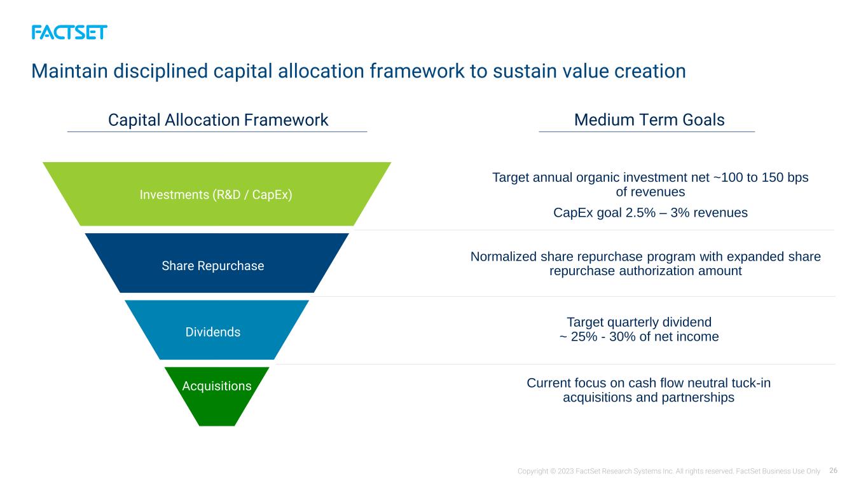The height and width of the screenshot is (488, 868).
Task: Click the Dividends funnel block
Action: tap(216, 330)
